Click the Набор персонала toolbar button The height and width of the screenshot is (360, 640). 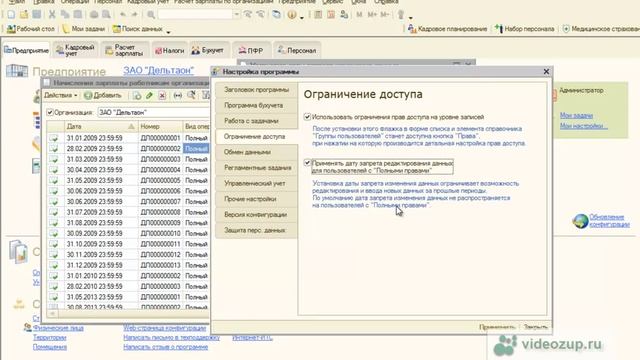(x=525, y=29)
